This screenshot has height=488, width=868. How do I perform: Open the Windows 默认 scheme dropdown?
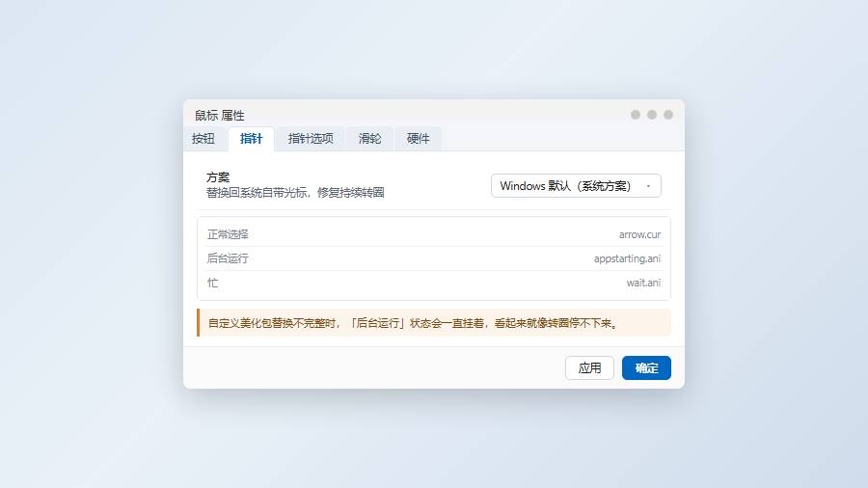(x=576, y=186)
